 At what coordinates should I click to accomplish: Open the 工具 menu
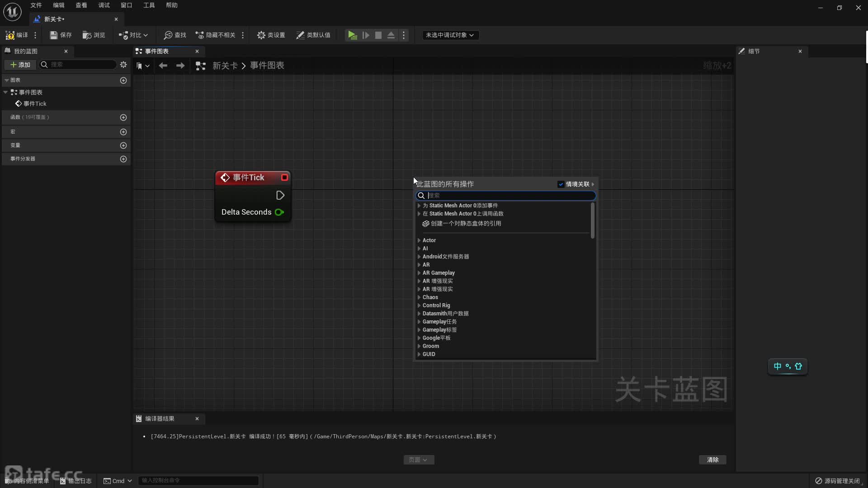[x=149, y=5]
